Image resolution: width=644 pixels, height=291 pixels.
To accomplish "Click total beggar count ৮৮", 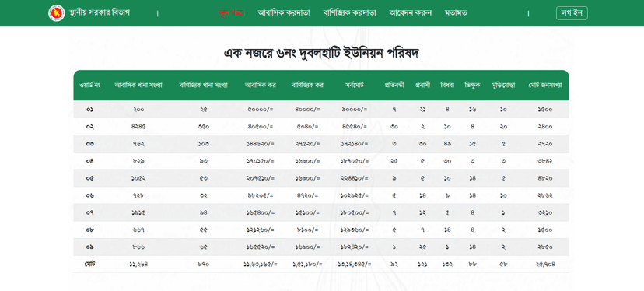I will [473, 265].
